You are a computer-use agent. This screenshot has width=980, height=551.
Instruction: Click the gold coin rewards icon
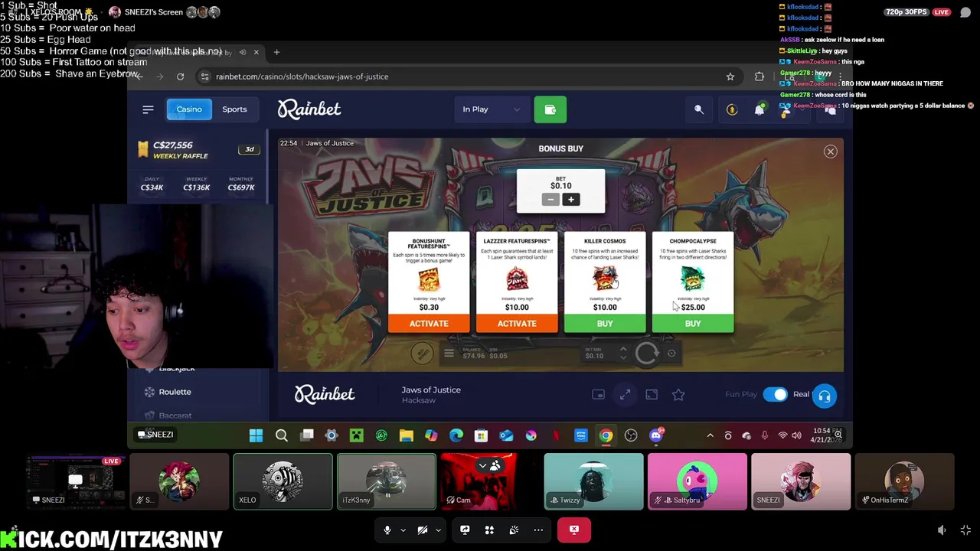[x=731, y=110]
